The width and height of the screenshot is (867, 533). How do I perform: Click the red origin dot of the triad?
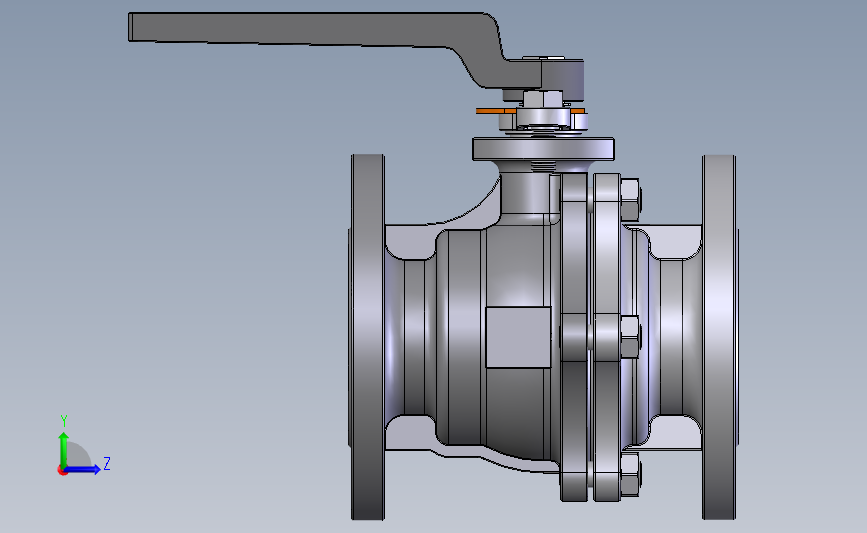click(x=62, y=470)
